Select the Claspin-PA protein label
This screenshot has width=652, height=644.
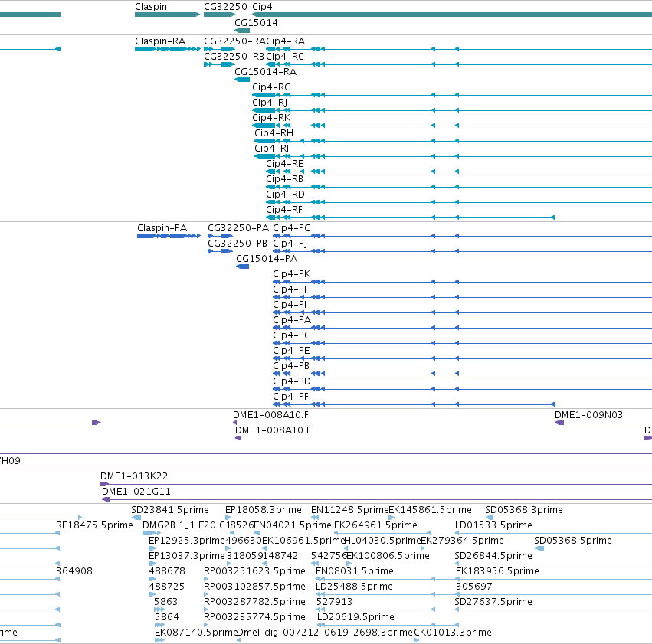(x=162, y=228)
